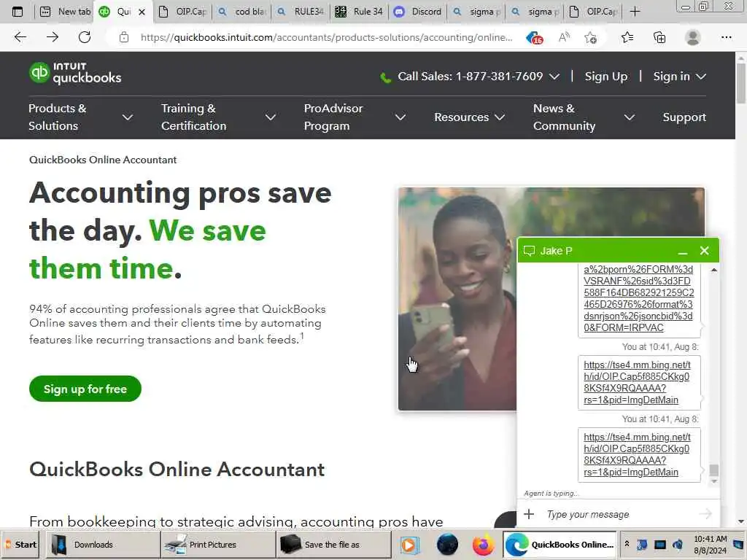Open the Save the file as taskbar window

(333, 545)
